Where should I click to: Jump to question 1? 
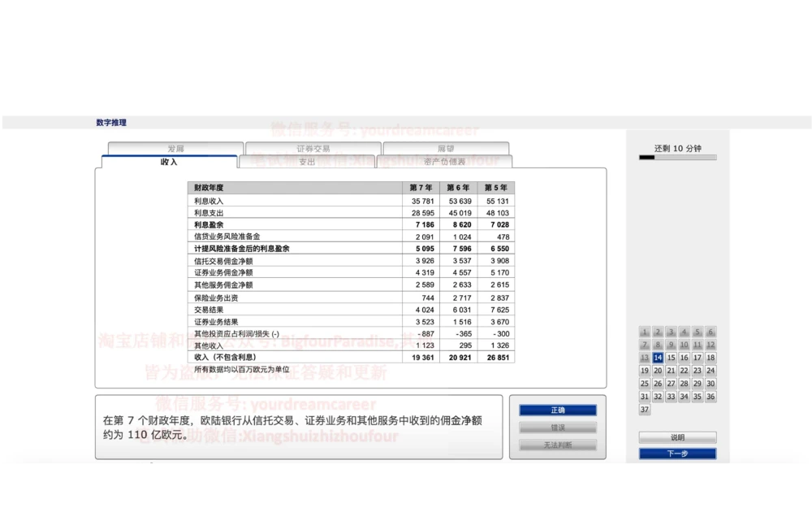point(645,332)
